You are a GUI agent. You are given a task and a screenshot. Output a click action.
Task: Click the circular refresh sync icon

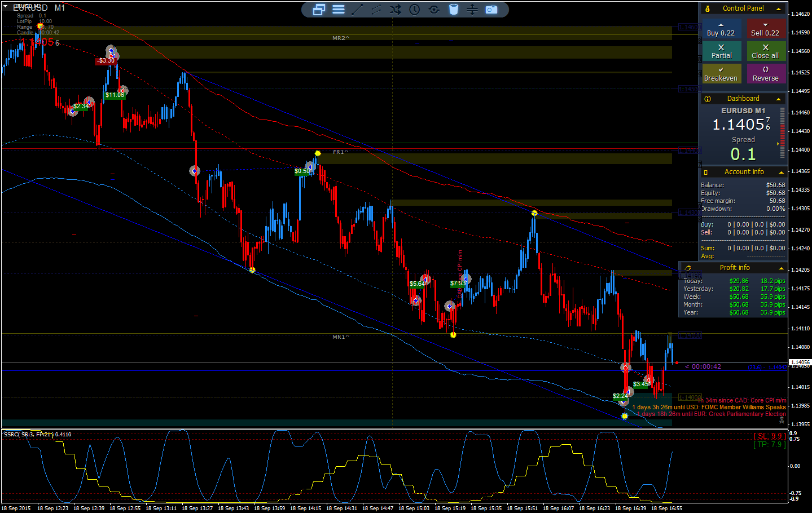pyautogui.click(x=434, y=10)
